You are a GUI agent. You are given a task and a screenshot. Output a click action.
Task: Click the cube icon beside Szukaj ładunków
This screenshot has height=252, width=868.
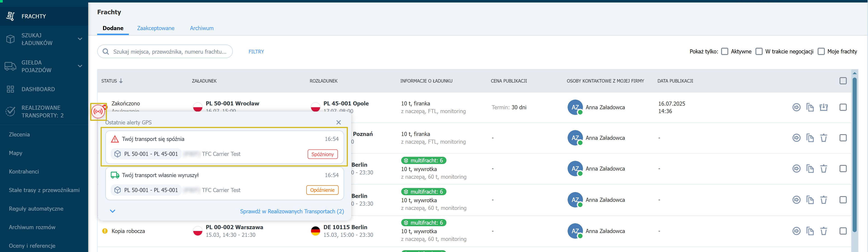(10, 39)
